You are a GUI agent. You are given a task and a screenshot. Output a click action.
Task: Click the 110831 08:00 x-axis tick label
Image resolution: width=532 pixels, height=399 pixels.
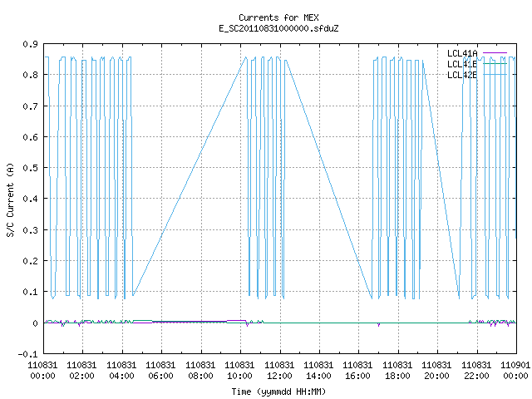200,371
